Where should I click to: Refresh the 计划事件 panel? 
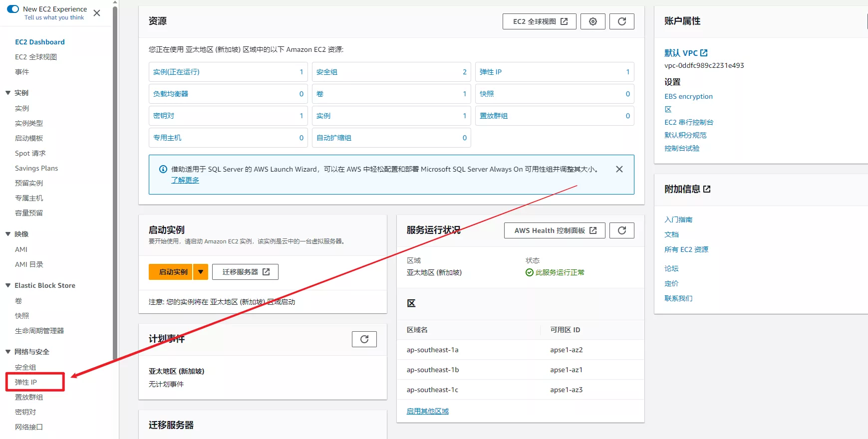point(364,339)
